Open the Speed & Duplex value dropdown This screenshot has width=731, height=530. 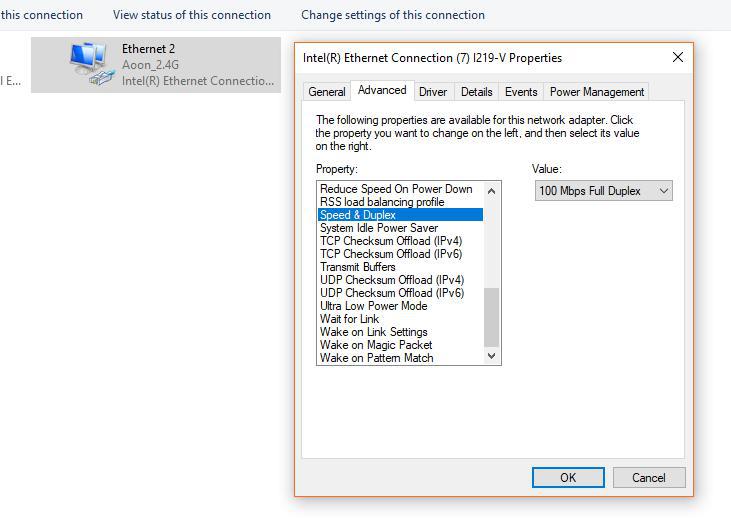pyautogui.click(x=603, y=190)
